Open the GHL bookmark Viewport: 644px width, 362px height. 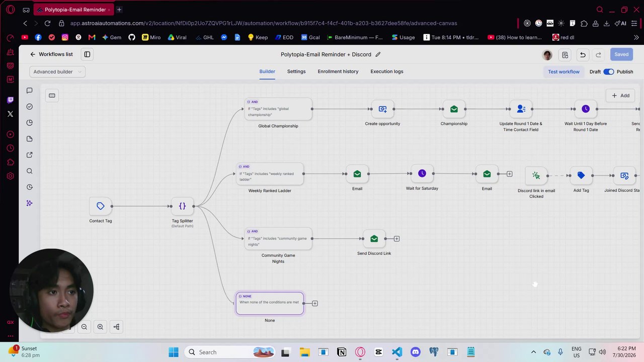pos(204,37)
